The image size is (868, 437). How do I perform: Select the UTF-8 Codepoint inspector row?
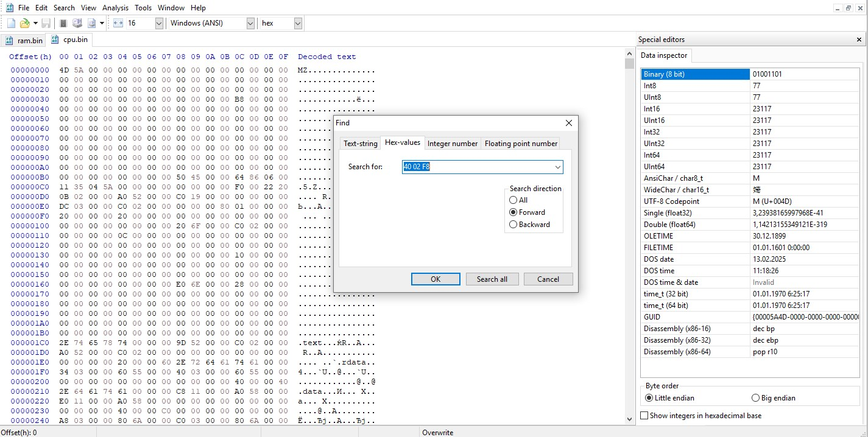pos(750,201)
